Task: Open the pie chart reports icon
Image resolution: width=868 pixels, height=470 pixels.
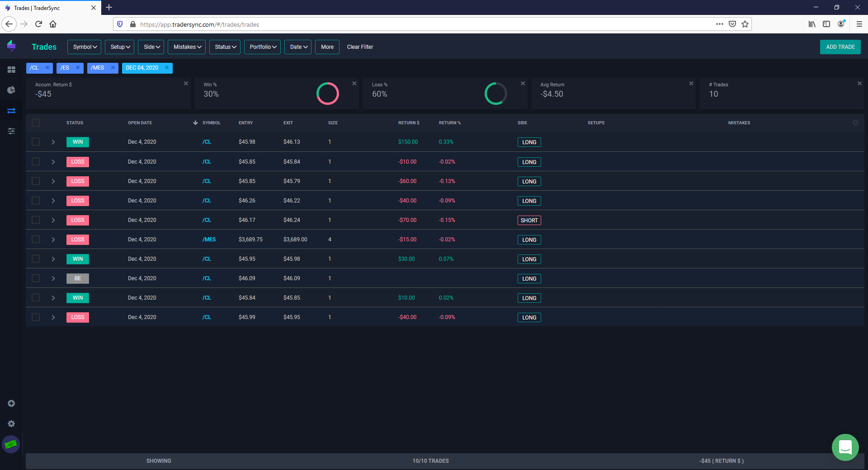Action: 11,90
